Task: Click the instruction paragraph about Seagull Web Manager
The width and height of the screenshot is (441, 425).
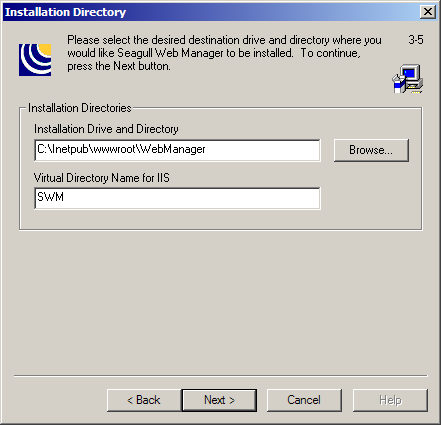Action: 224,53
